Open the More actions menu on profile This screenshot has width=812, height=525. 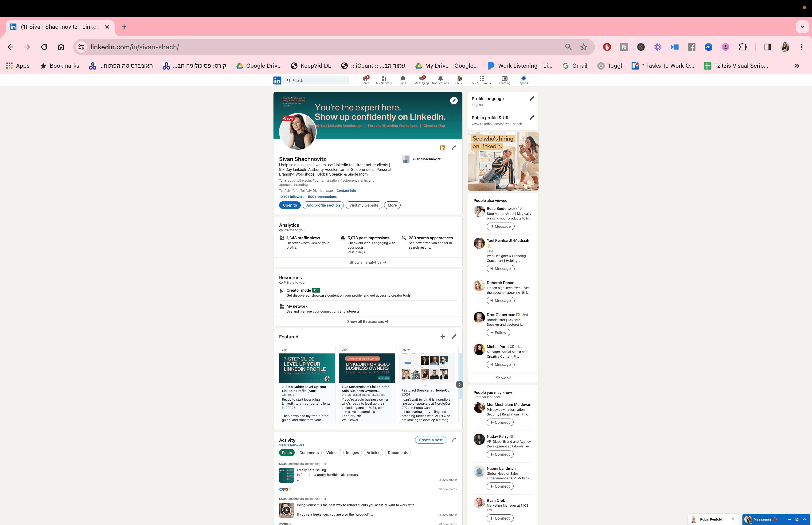392,205
